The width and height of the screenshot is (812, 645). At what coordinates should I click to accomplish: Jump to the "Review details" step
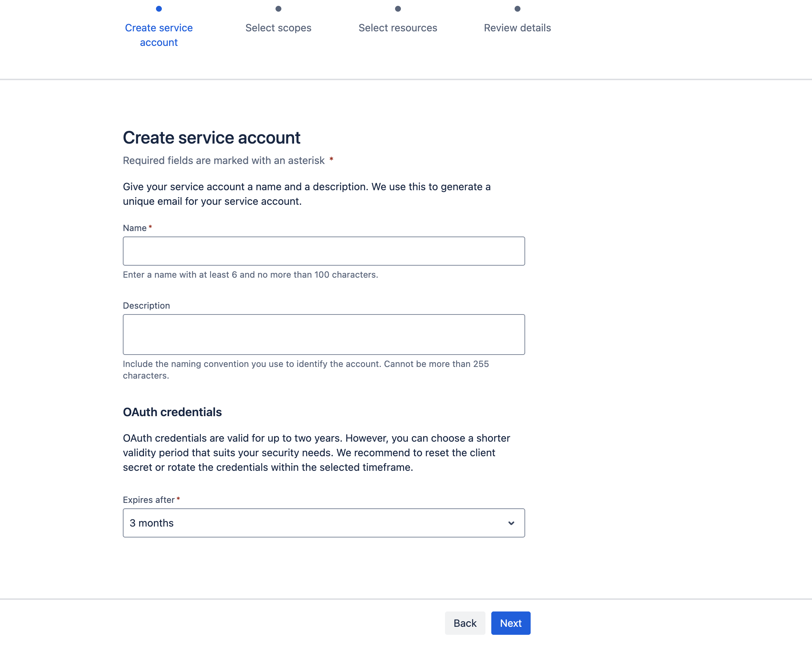click(518, 27)
